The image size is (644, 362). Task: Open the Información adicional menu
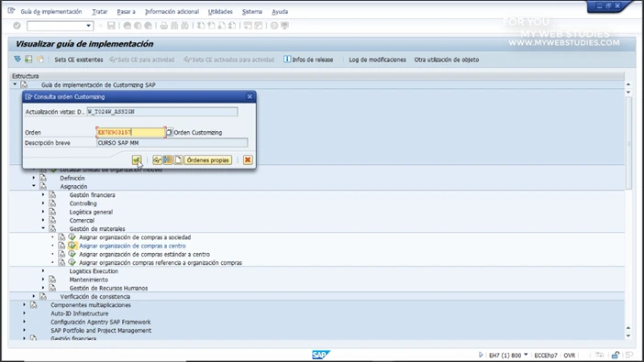[172, 12]
